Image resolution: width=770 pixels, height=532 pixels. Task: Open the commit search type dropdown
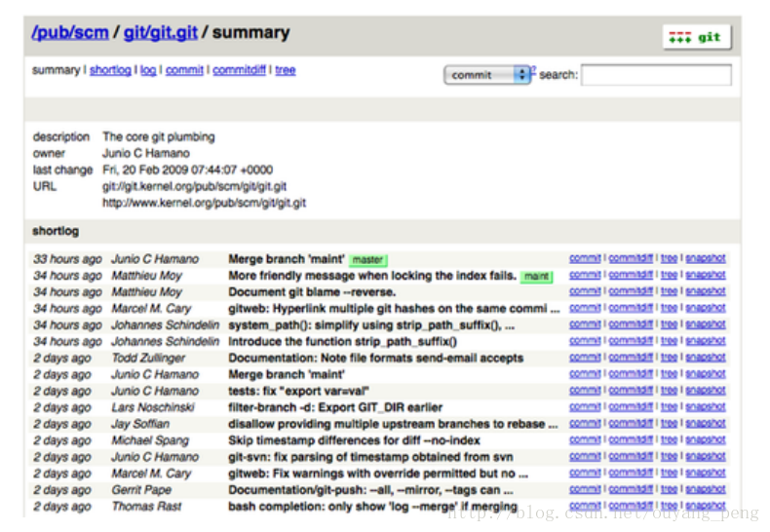click(x=487, y=75)
